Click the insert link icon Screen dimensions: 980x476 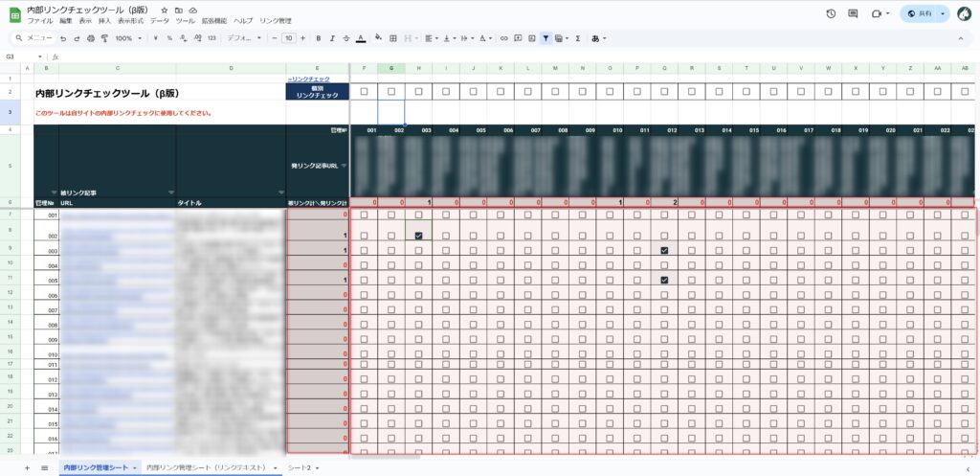[x=503, y=38]
